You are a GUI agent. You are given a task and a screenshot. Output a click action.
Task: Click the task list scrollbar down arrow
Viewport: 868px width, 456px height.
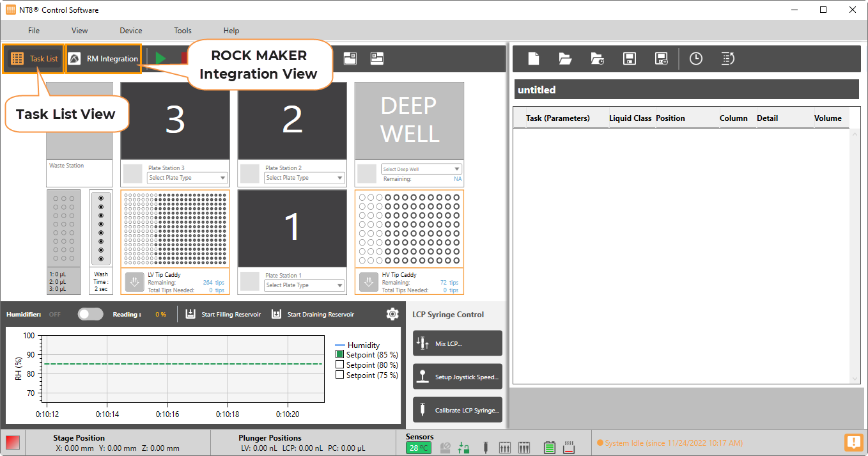pyautogui.click(x=855, y=379)
